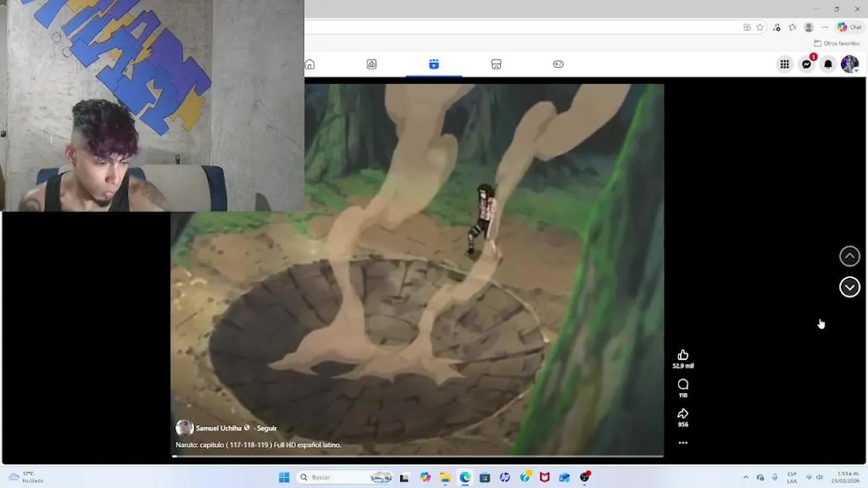This screenshot has width=868, height=488.
Task: Open Samuel Uchiha profile avatar
Action: coord(184,428)
